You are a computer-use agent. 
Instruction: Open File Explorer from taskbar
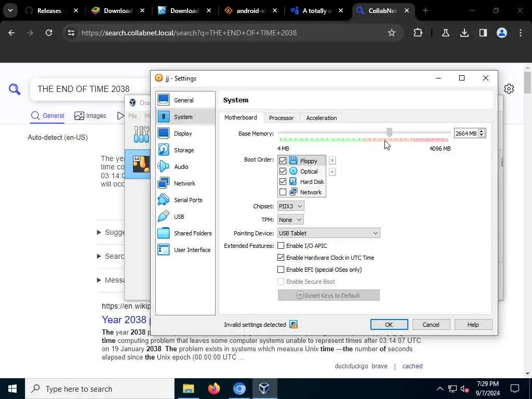(x=188, y=389)
